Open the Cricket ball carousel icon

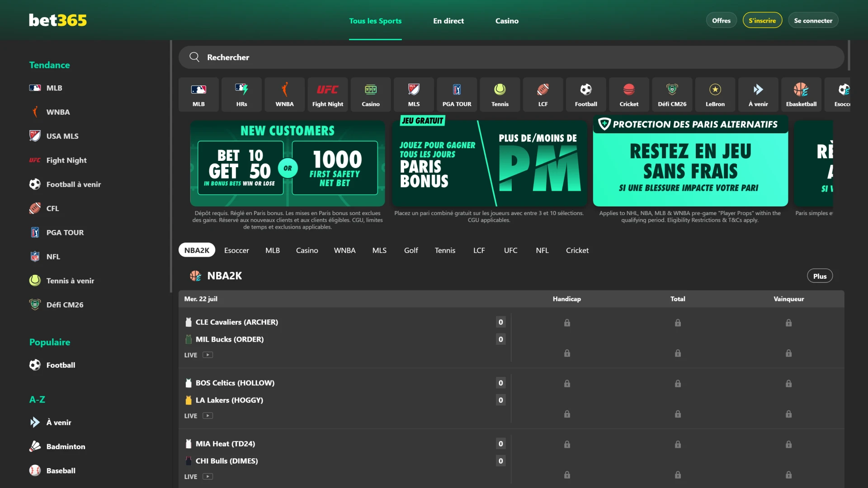(629, 94)
